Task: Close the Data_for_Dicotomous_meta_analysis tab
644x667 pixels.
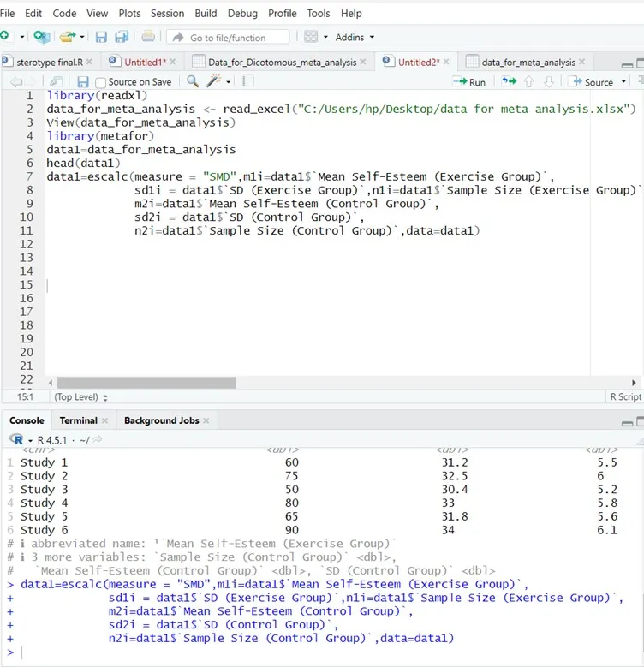Action: click(x=363, y=62)
